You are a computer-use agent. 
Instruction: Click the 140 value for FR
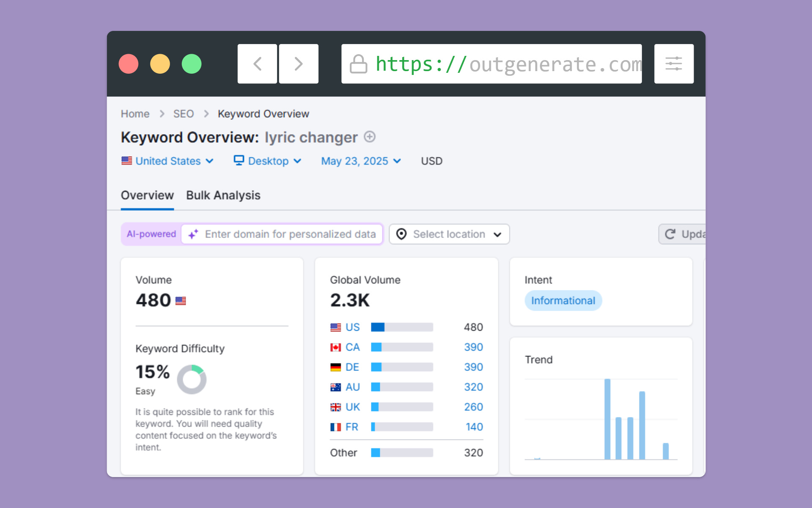(475, 427)
